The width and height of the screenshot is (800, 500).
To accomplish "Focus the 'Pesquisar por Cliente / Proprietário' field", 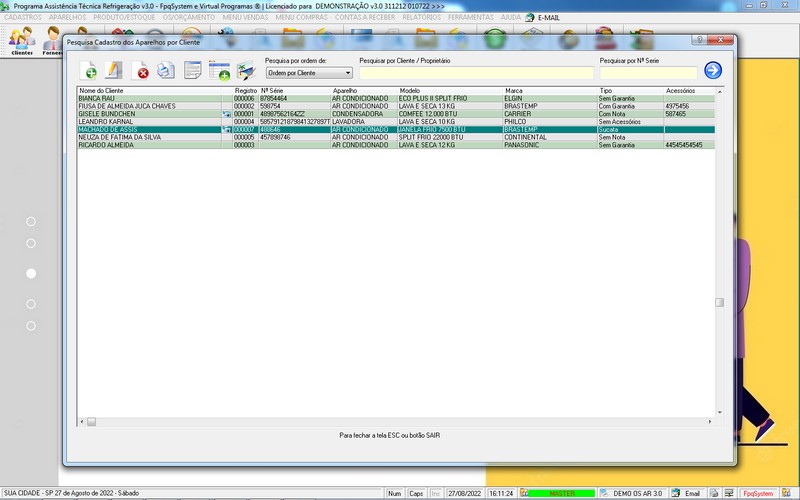I will 477,73.
